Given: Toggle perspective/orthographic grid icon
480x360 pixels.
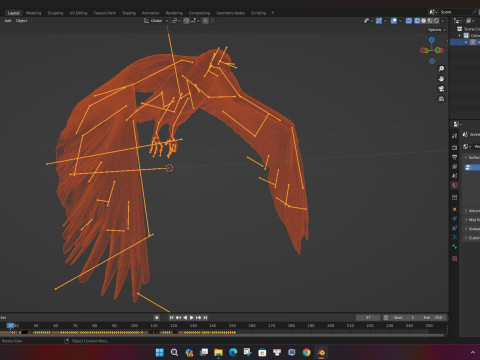Looking at the screenshot, I should click(441, 99).
